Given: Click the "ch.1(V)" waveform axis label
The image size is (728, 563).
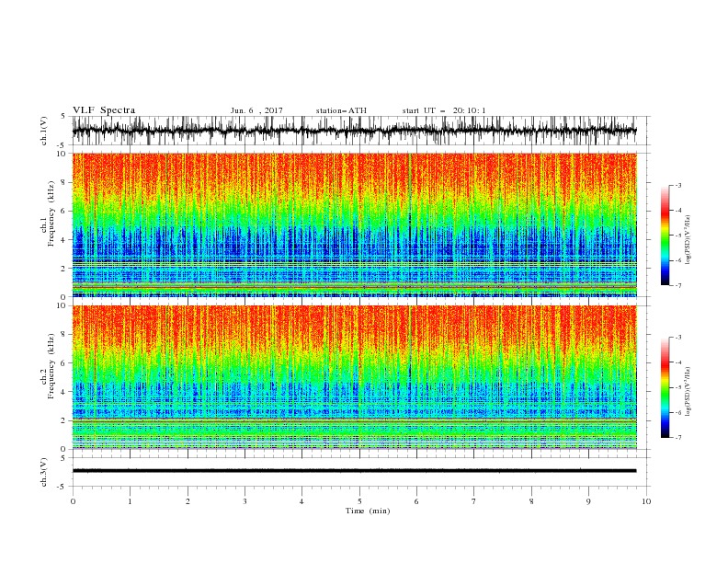Looking at the screenshot, I should click(x=44, y=131).
